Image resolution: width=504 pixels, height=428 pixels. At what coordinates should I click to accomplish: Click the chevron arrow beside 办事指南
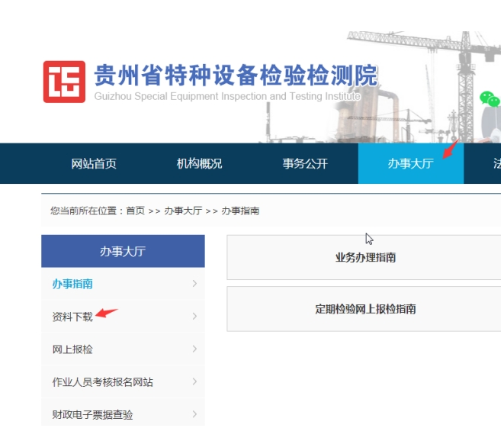click(195, 284)
